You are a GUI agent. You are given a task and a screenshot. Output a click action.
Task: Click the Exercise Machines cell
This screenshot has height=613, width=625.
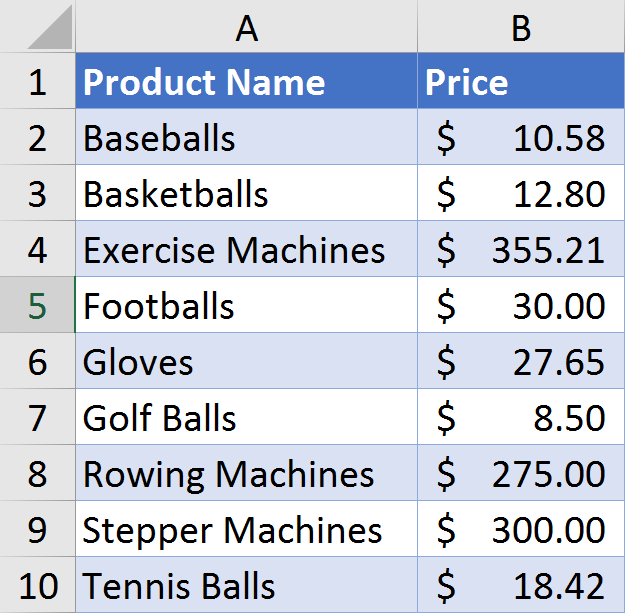click(x=246, y=250)
